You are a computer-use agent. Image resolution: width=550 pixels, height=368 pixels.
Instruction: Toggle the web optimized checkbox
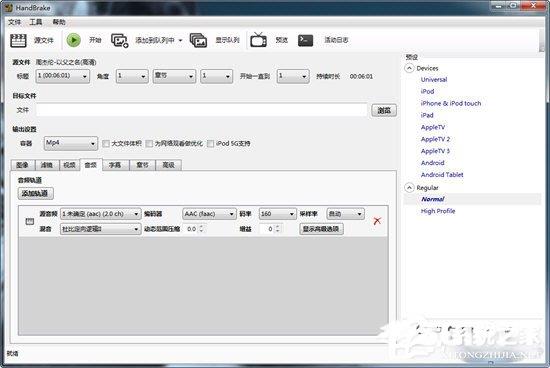tap(149, 143)
